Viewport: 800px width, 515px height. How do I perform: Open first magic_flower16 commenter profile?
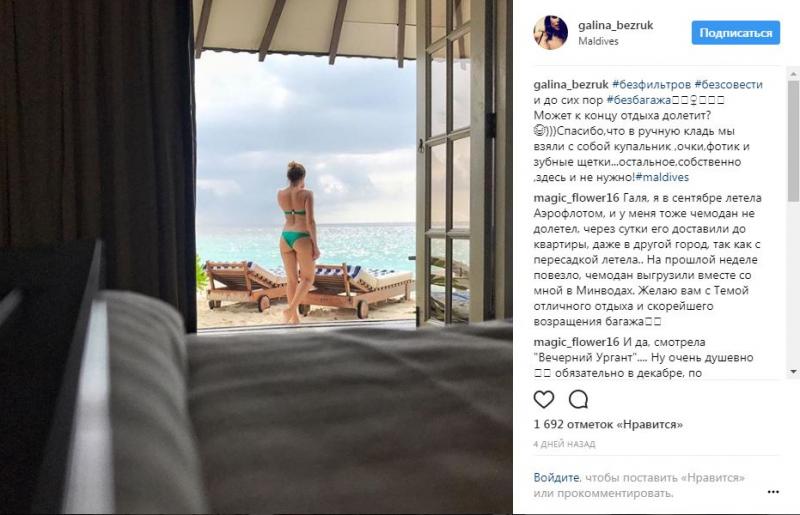[576, 198]
